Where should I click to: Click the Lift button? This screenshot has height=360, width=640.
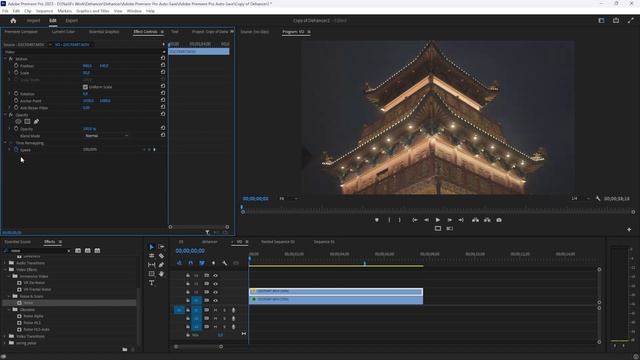point(475,220)
